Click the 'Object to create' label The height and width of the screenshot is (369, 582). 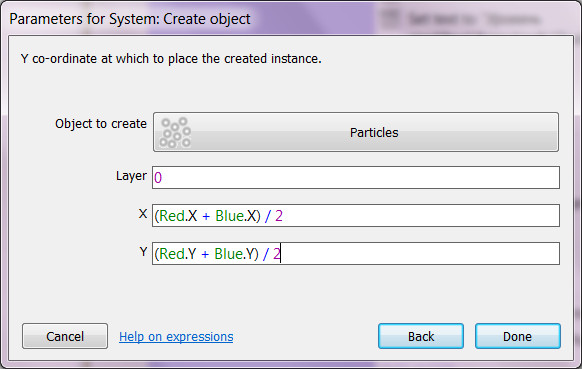(101, 124)
